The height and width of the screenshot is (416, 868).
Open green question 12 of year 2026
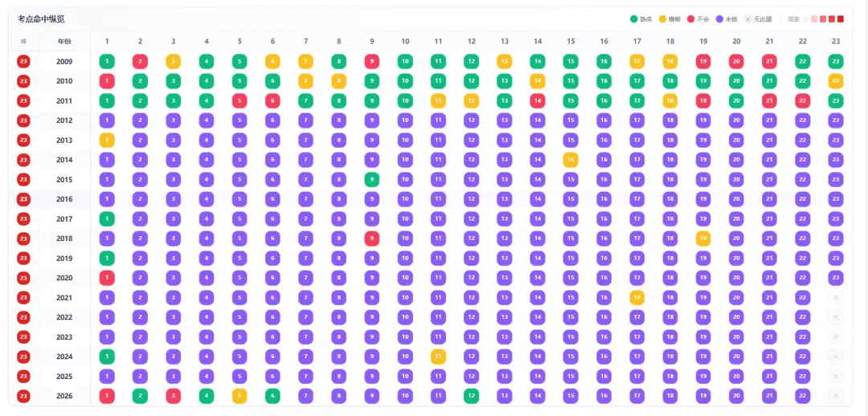pos(471,396)
